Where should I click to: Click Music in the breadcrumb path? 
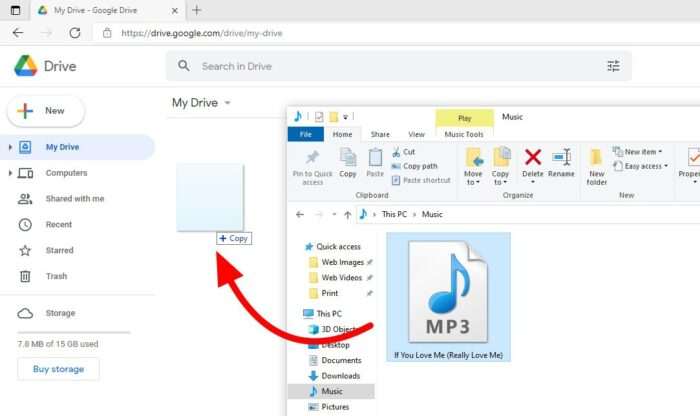pyautogui.click(x=432, y=214)
